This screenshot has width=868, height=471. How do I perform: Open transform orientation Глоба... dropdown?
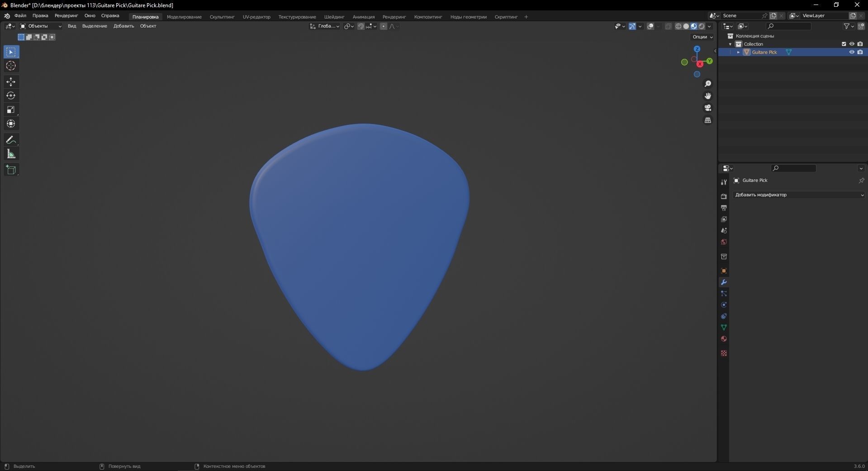click(x=325, y=26)
